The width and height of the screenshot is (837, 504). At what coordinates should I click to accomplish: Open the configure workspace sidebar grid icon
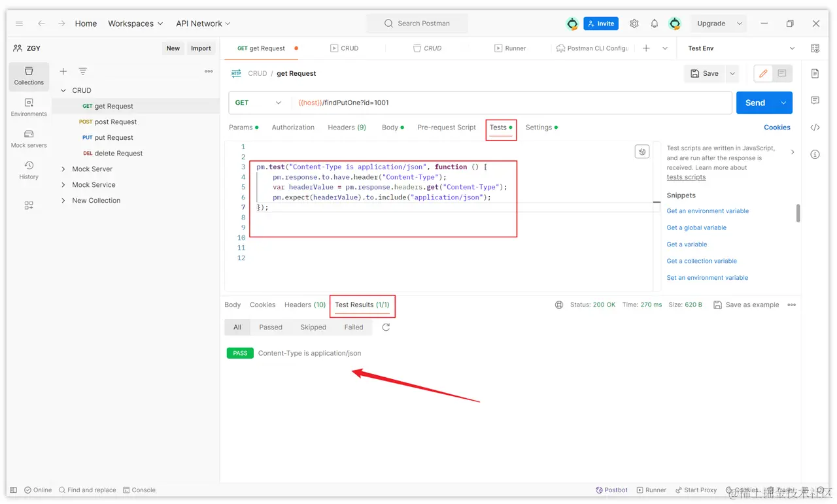click(x=29, y=205)
